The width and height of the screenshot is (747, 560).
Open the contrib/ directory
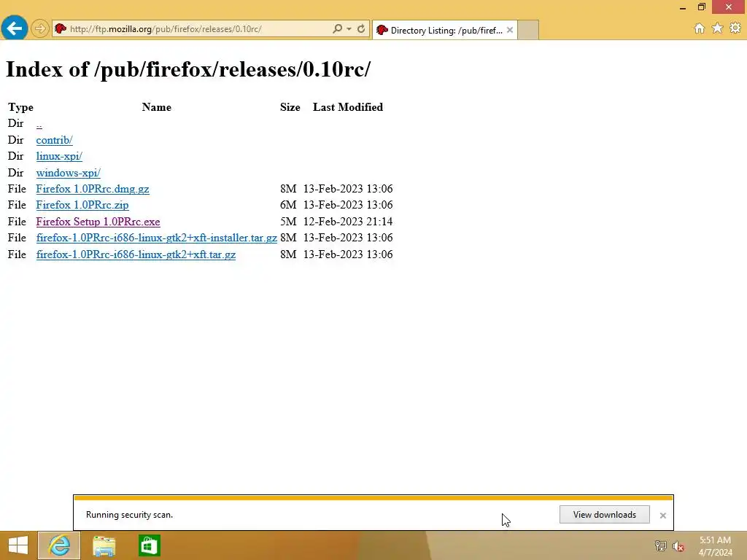(x=54, y=140)
